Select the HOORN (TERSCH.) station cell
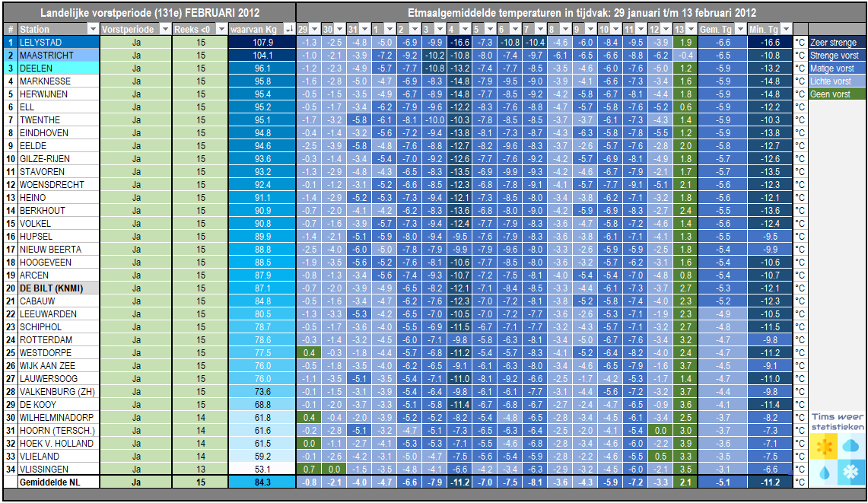This screenshot has width=868, height=503. pyautogui.click(x=59, y=431)
